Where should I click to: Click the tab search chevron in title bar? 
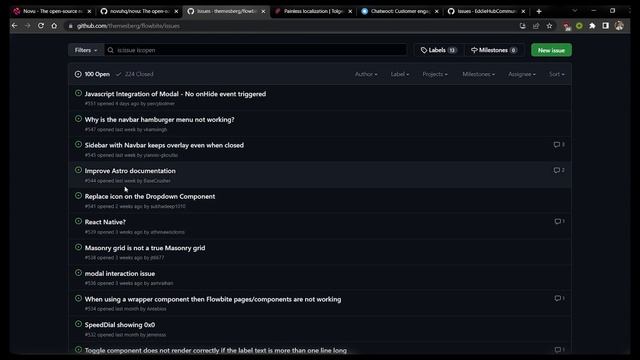pyautogui.click(x=575, y=11)
